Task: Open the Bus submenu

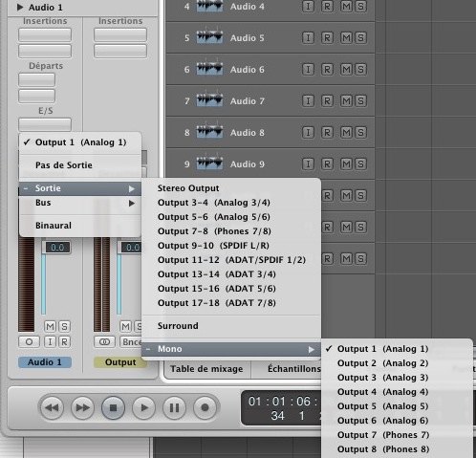Action: tap(80, 203)
